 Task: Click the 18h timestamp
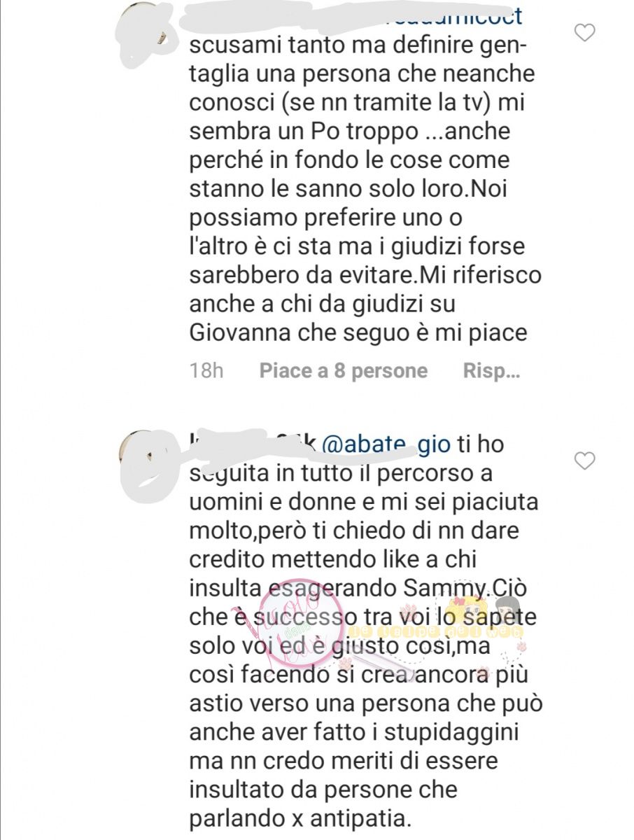tap(206, 371)
